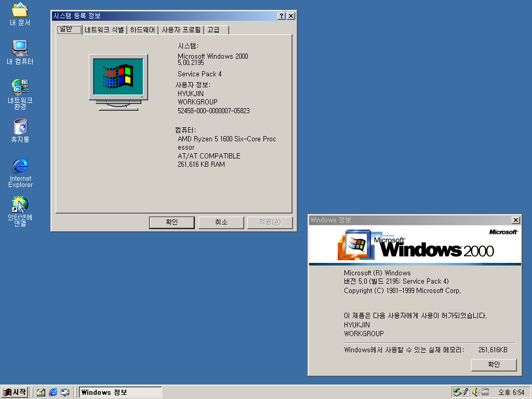Screen dimensions: 532x399
Task: Select the 휴지통 recycle bin icon
Action: click(x=20, y=130)
